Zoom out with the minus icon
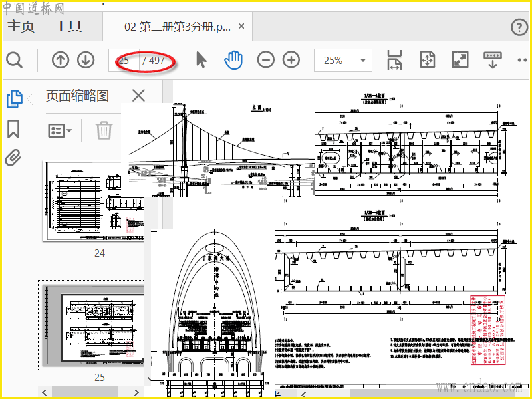Viewport: 532px width, 399px height. coord(265,60)
